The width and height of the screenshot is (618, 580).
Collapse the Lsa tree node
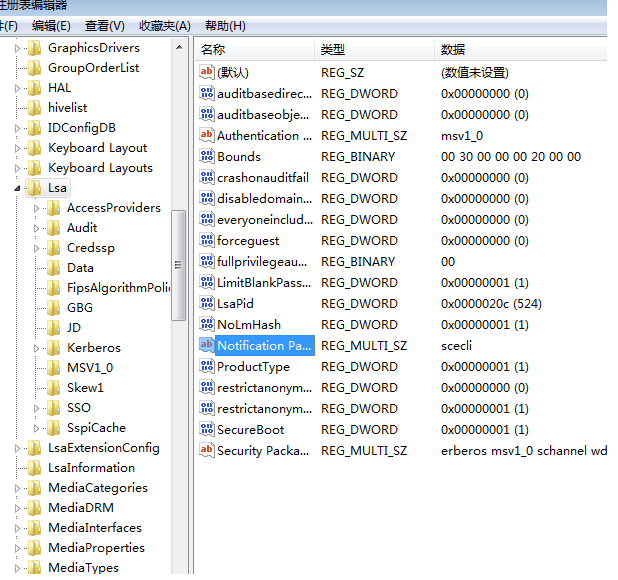tap(17, 188)
